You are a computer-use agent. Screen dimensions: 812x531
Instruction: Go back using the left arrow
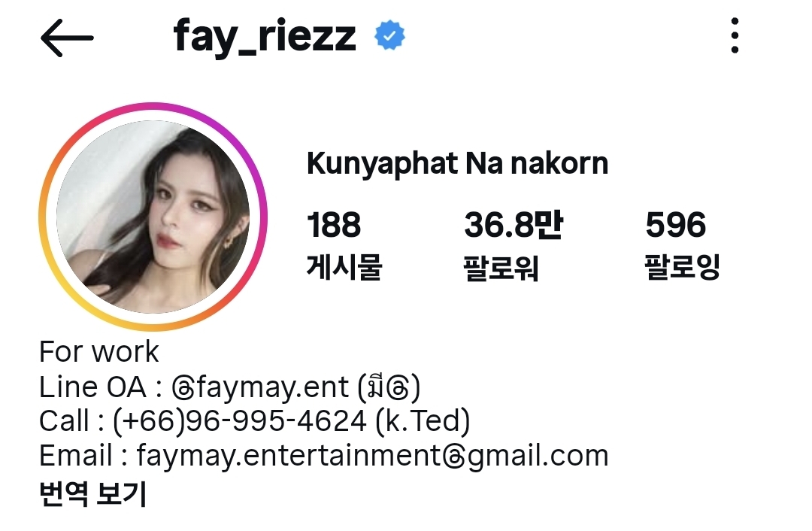[67, 38]
